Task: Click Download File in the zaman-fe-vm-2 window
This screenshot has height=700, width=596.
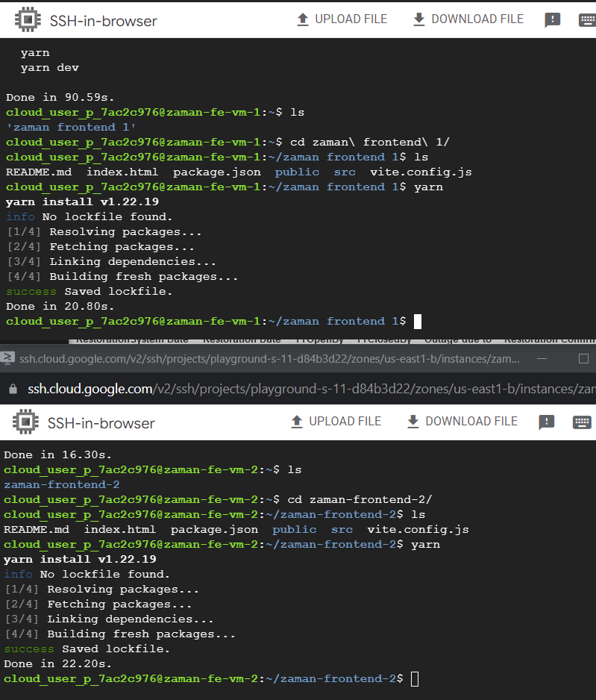Action: click(x=462, y=422)
